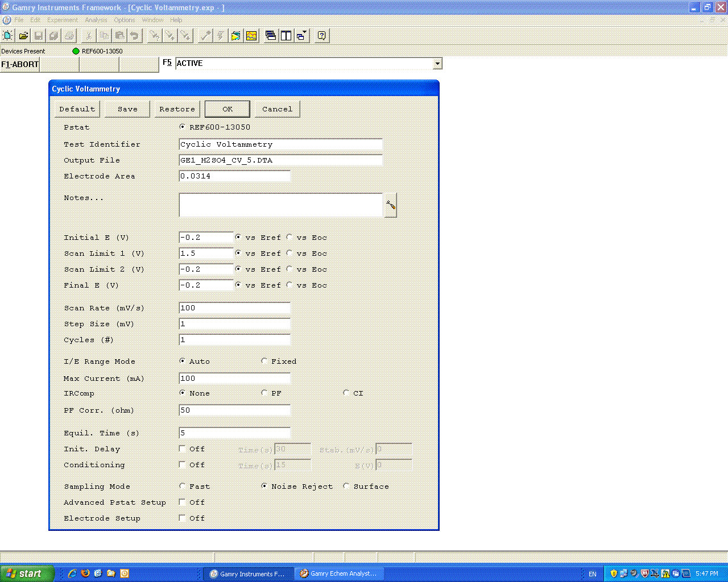728x582 pixels.
Task: Open a file using the folder toolbar icon
Action: (23, 36)
